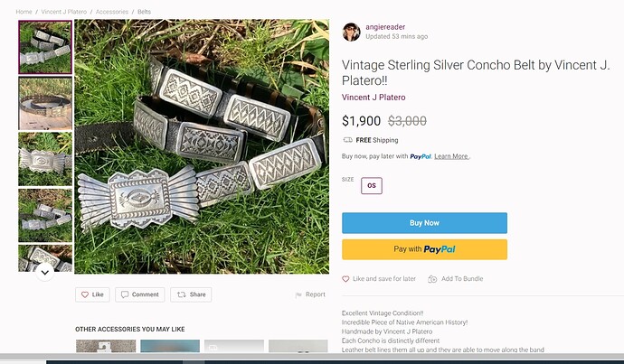Click the free shipping truck icon
The height and width of the screenshot is (364, 624).
[x=347, y=140]
